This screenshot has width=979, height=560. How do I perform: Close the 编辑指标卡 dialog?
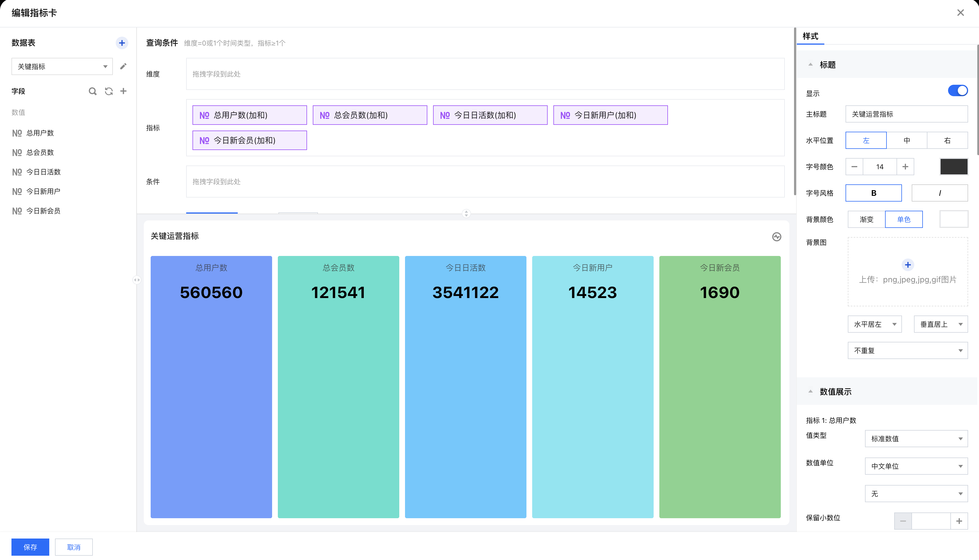[x=960, y=13]
